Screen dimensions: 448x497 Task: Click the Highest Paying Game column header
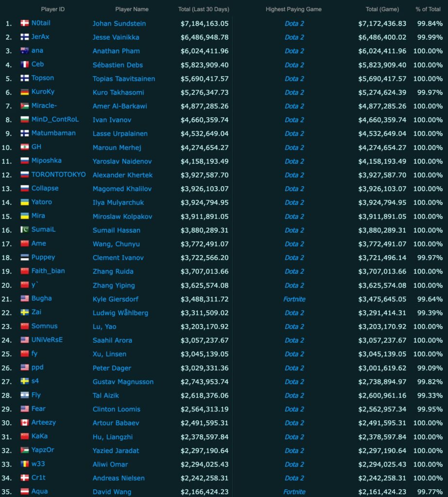click(x=294, y=9)
